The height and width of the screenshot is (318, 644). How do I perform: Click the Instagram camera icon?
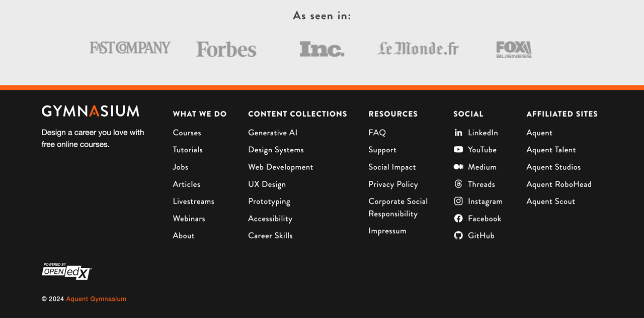(458, 201)
